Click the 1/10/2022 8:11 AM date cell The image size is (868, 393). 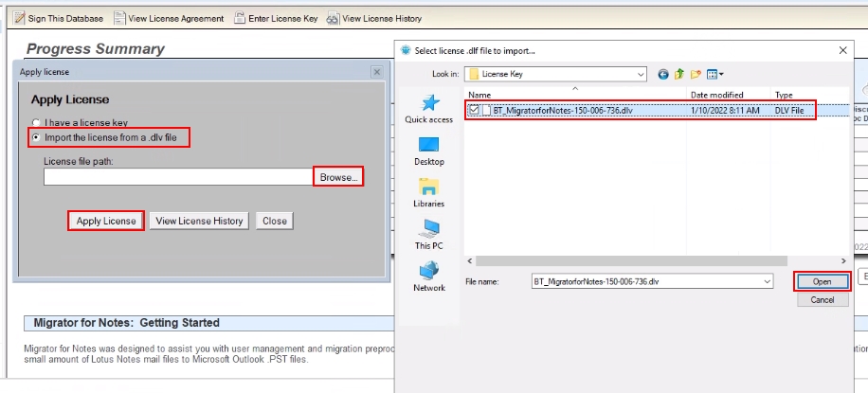(725, 110)
